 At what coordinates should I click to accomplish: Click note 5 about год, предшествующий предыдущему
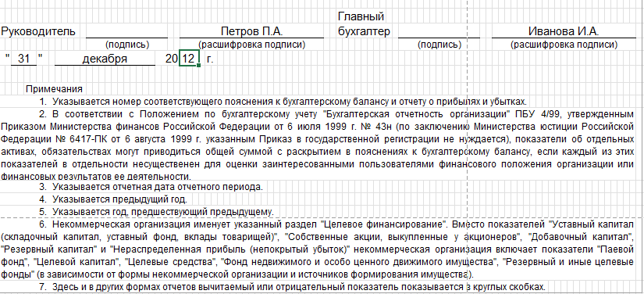pos(156,212)
